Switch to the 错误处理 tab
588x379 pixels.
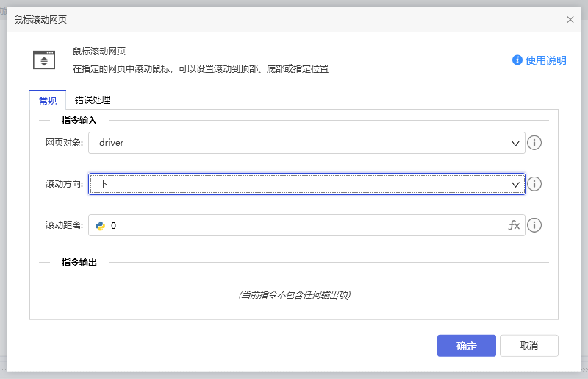click(x=93, y=100)
